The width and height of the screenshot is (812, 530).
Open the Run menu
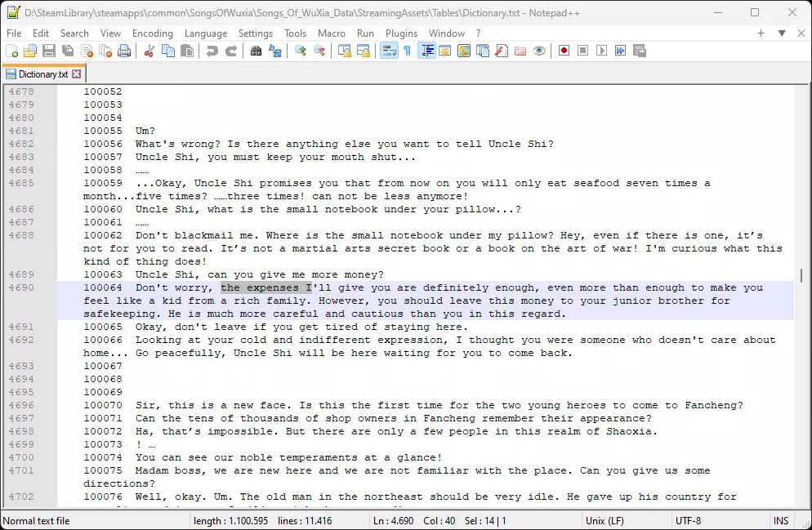(365, 33)
